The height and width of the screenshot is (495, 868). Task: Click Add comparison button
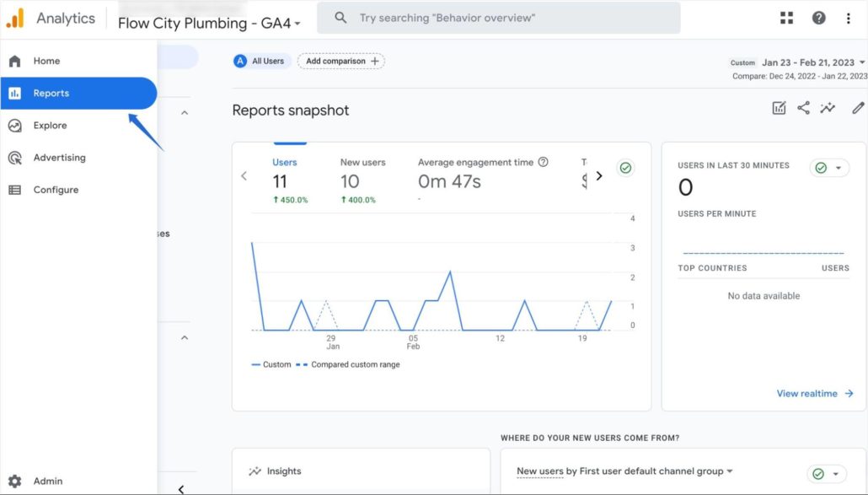click(x=341, y=61)
